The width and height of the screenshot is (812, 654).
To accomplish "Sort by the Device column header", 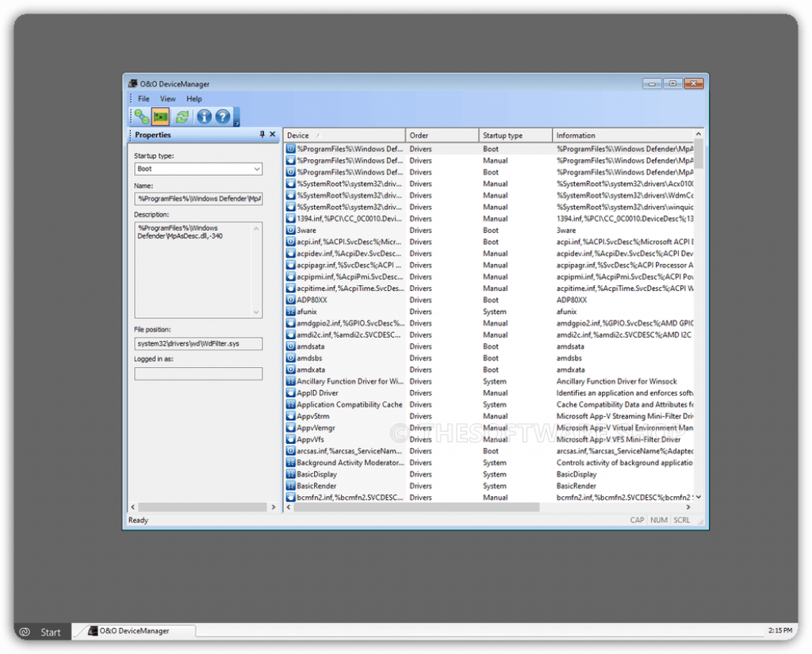I will pos(344,136).
